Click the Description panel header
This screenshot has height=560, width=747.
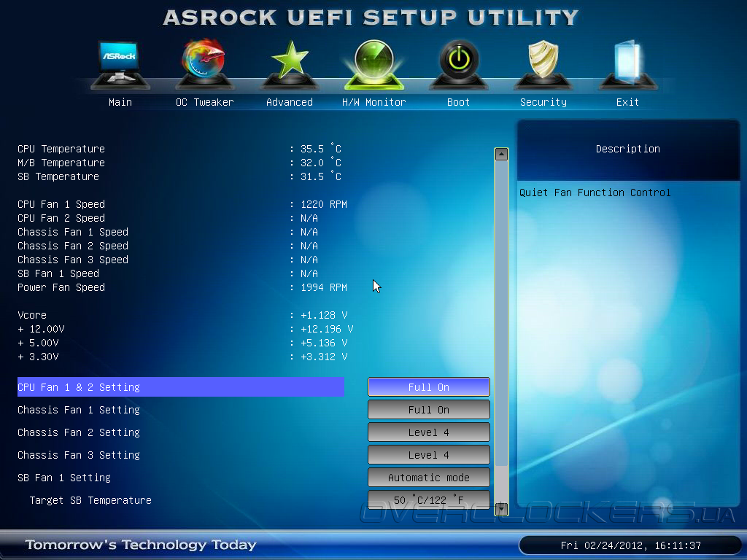(x=628, y=149)
